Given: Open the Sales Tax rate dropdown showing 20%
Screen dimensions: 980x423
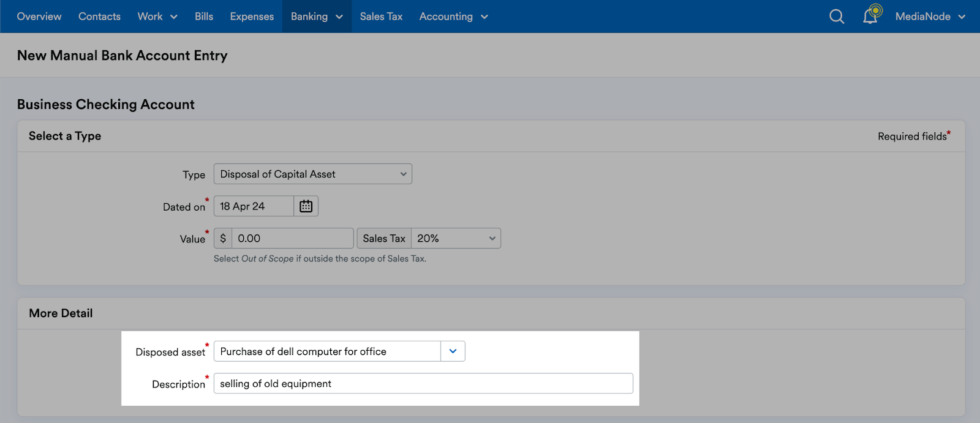Looking at the screenshot, I should pyautogui.click(x=456, y=238).
